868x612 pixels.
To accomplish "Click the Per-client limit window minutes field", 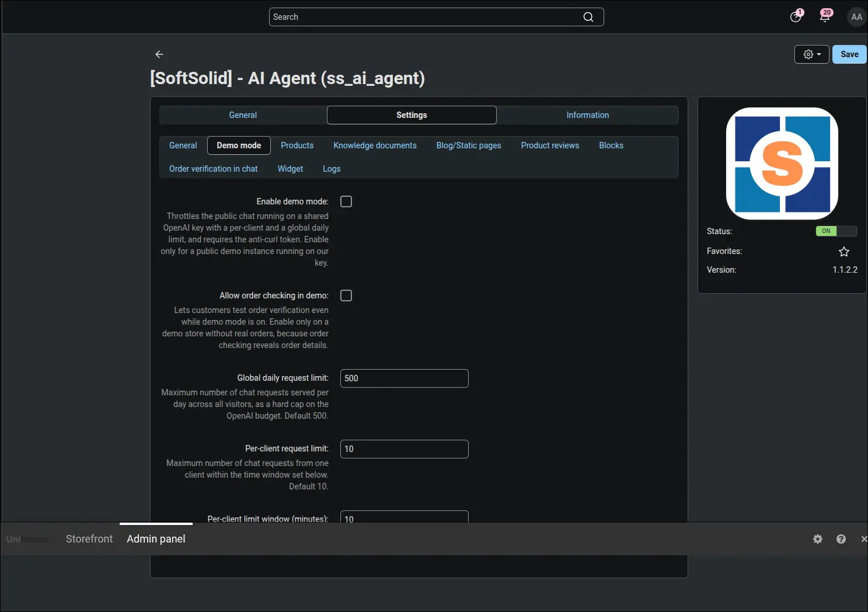I will click(x=405, y=517).
